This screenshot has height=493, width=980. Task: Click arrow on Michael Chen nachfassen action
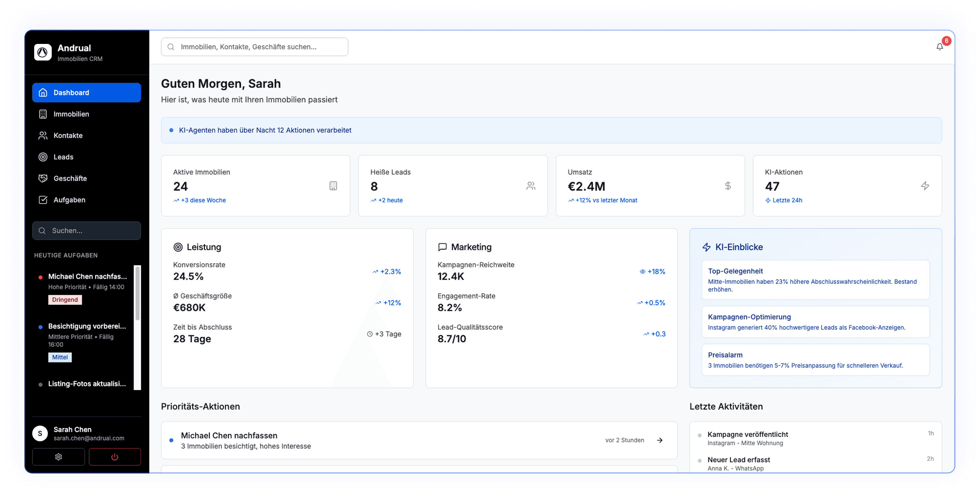(660, 440)
